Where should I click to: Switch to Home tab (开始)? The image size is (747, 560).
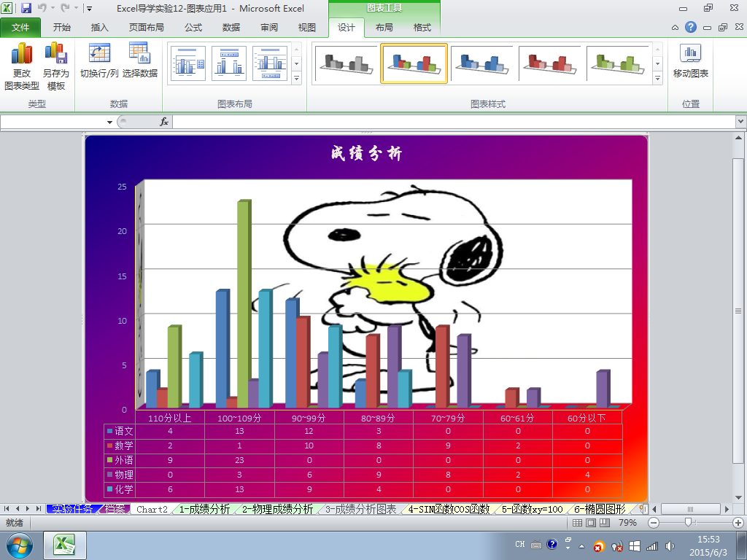pyautogui.click(x=61, y=28)
